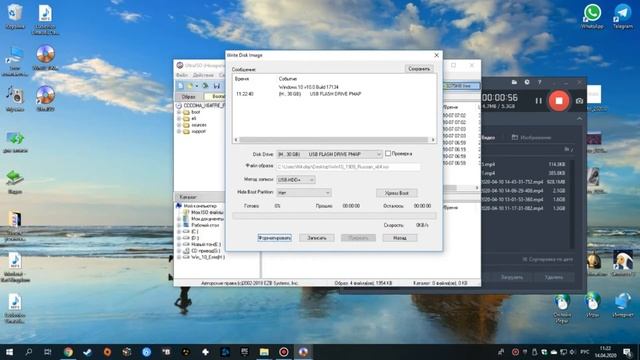Click the Xpress Boot button
This screenshot has height=360, width=640.
click(x=397, y=193)
